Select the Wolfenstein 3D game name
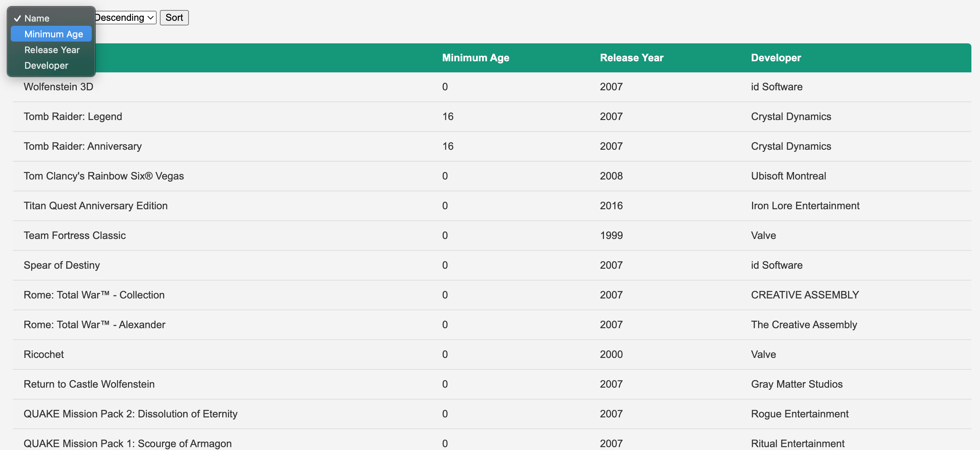 [x=58, y=87]
